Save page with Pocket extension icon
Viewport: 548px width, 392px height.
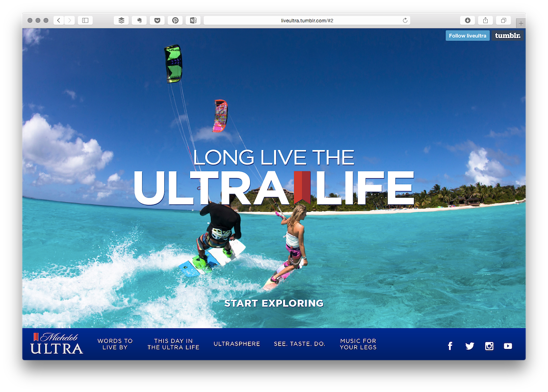point(157,20)
